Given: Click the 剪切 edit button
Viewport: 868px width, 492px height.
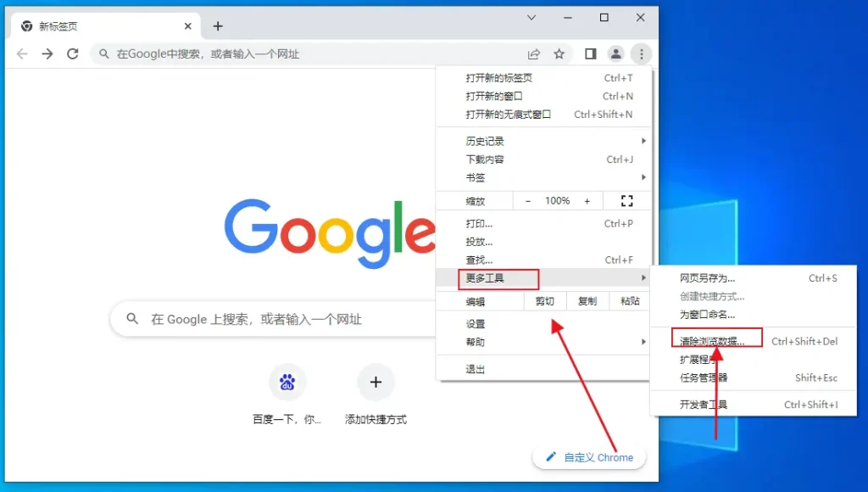Looking at the screenshot, I should pyautogui.click(x=545, y=301).
